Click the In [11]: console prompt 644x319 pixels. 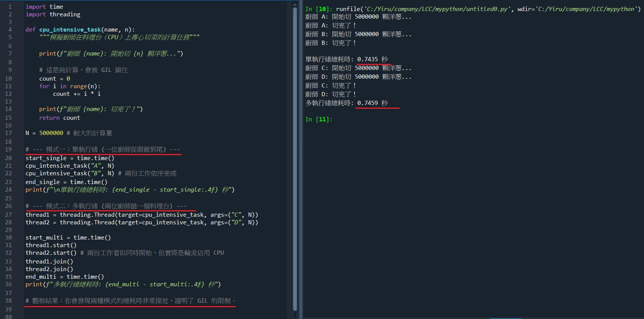(319, 119)
